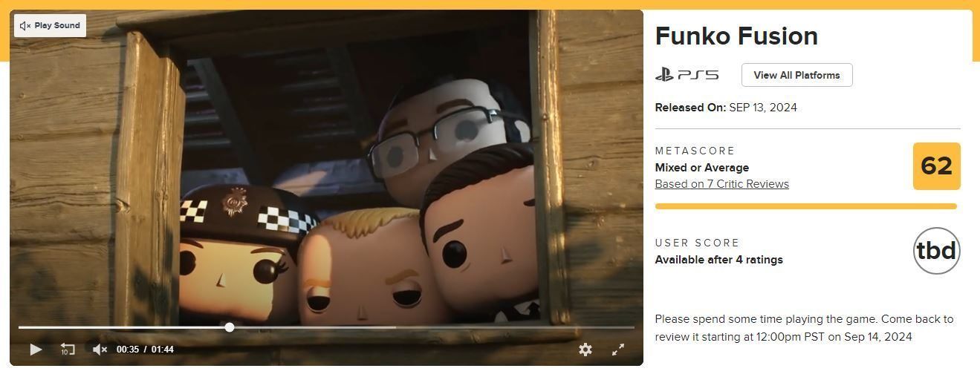Play the Funko Fusion trailer
This screenshot has width=980, height=377.
[36, 350]
